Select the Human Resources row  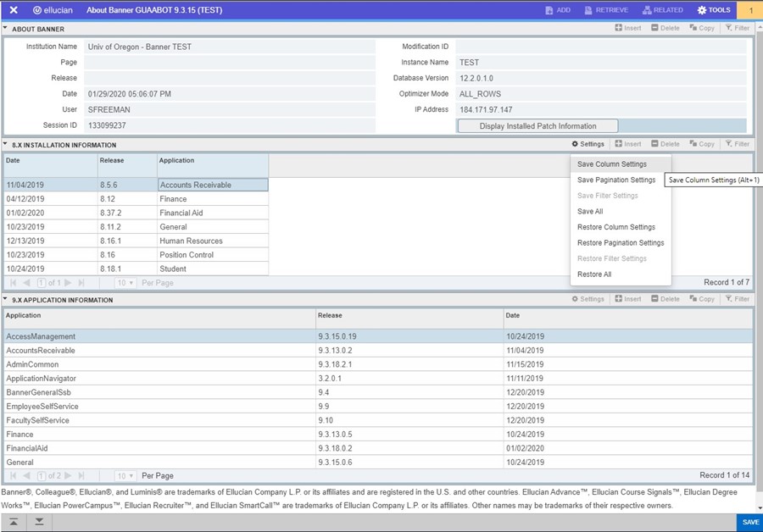click(x=136, y=241)
